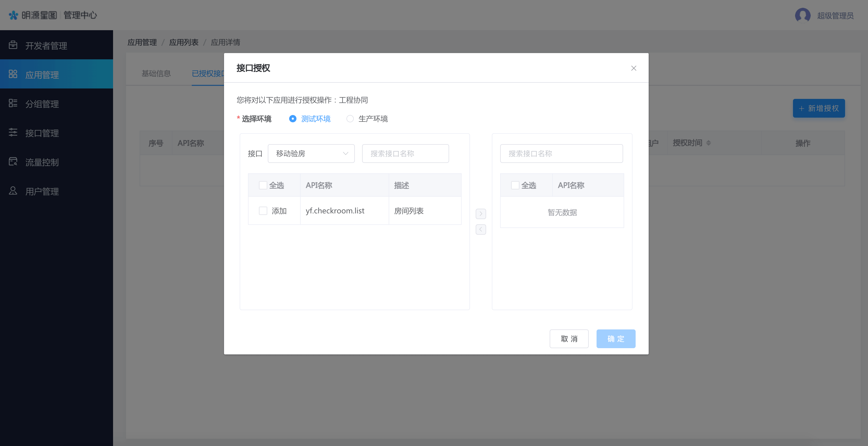This screenshot has width=868, height=446.
Task: Click the 用户管理 person icon
Action: (13, 191)
